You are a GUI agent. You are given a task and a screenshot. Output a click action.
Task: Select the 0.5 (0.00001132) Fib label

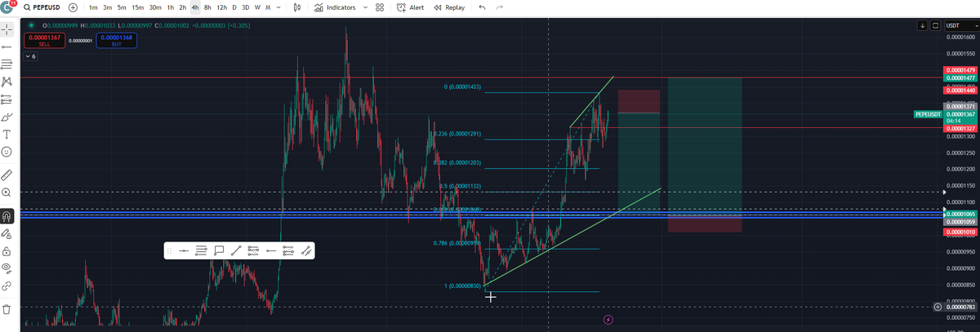pos(460,186)
